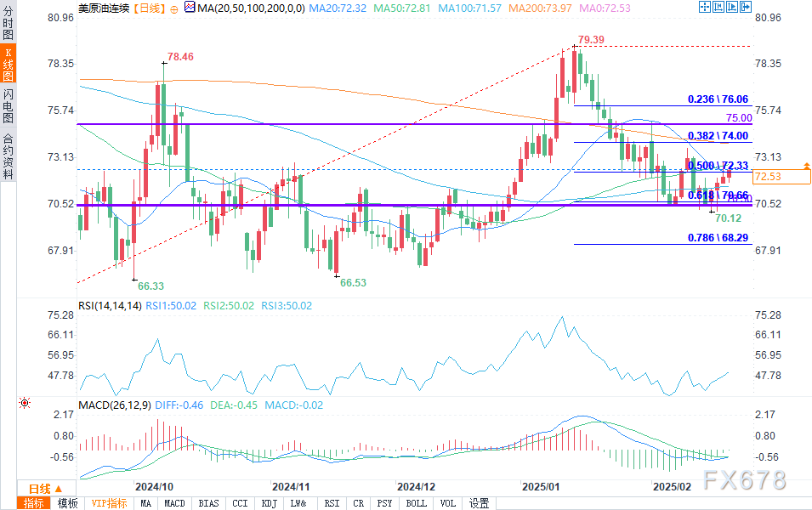The image size is (812, 510).
Task: Switch to the 模板 tab
Action: coord(67,503)
